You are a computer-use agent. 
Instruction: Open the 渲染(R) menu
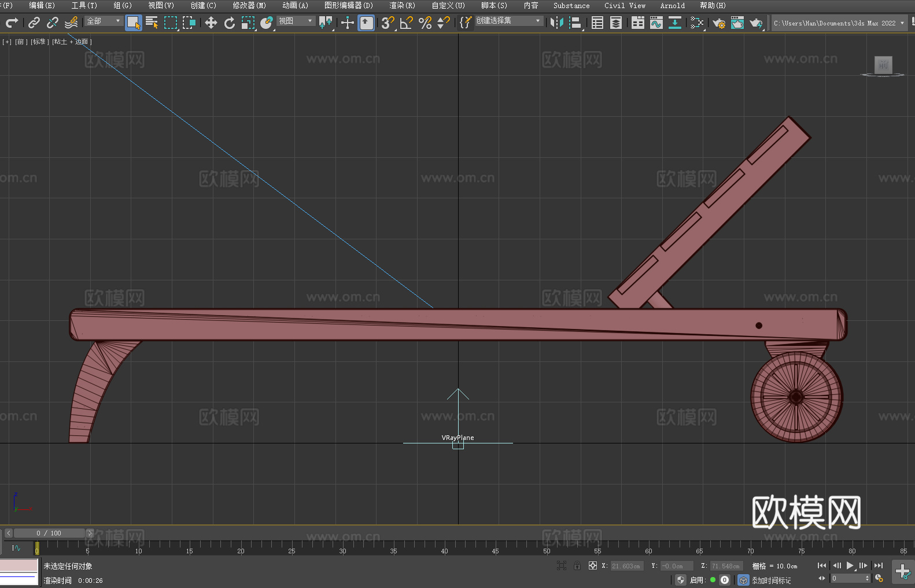[402, 5]
